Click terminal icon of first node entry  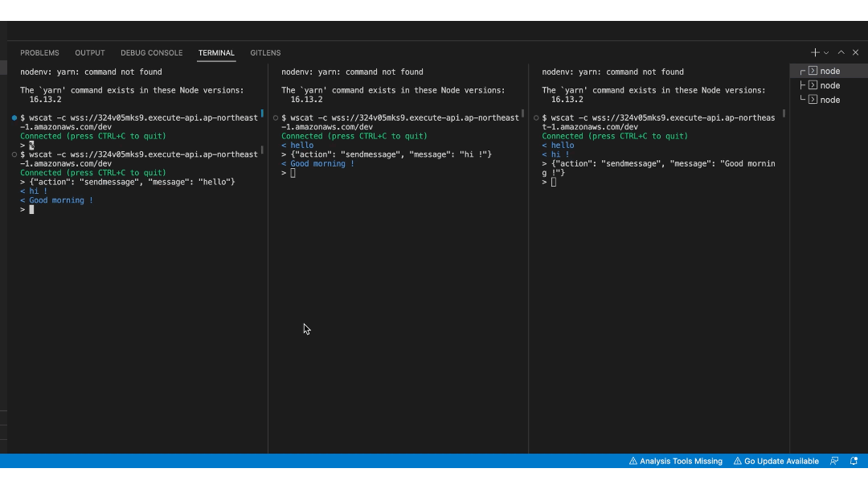pyautogui.click(x=813, y=71)
